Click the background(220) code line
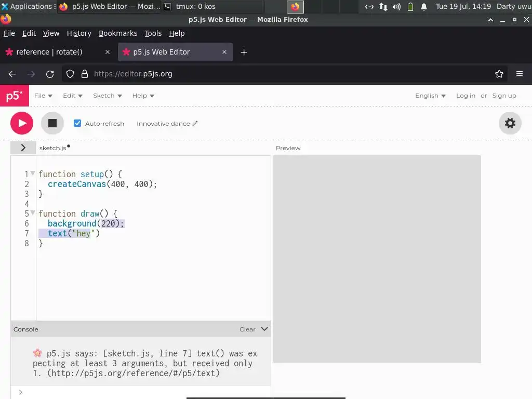Viewport: 532px width, 399px height. pos(86,223)
